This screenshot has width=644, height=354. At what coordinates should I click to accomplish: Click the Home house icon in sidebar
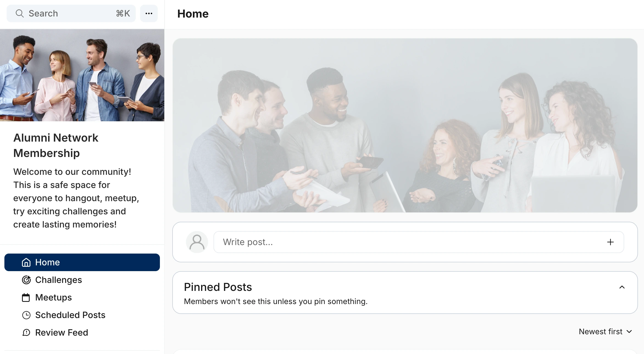coord(26,262)
